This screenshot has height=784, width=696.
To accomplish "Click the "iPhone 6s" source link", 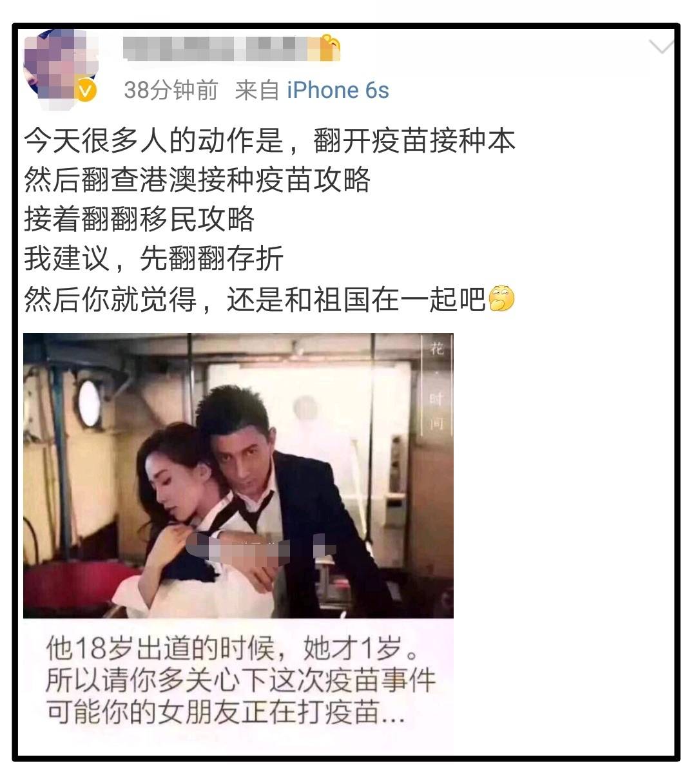I will tap(338, 90).
